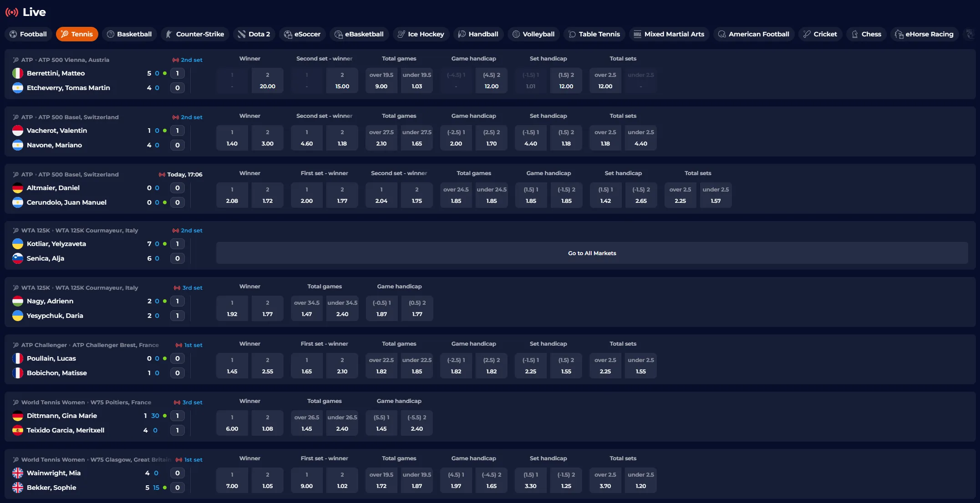Click Nagy's Hungarian flag icon
The width and height of the screenshot is (980, 503).
click(18, 301)
